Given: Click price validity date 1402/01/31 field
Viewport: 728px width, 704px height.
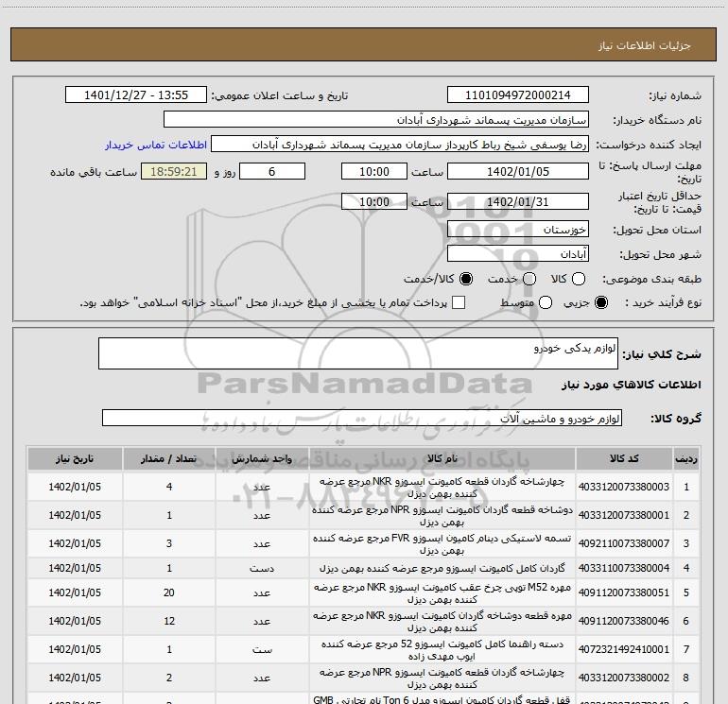Looking at the screenshot, I should [518, 201].
